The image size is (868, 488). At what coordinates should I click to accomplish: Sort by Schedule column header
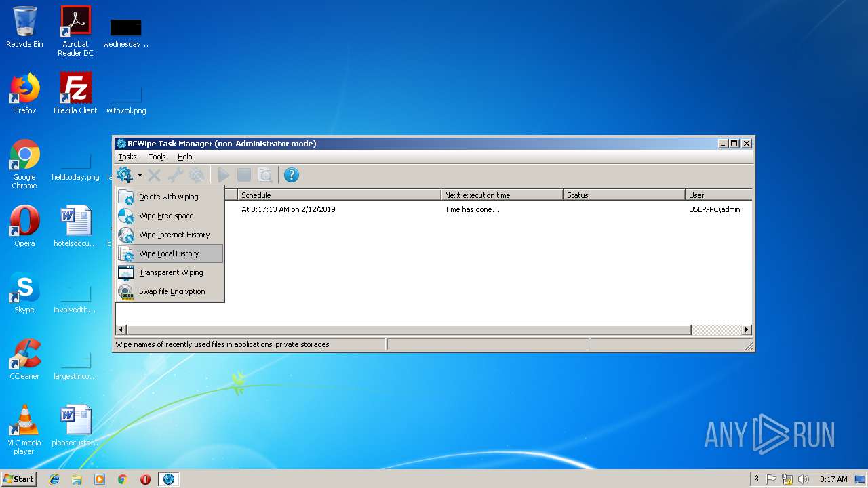339,195
